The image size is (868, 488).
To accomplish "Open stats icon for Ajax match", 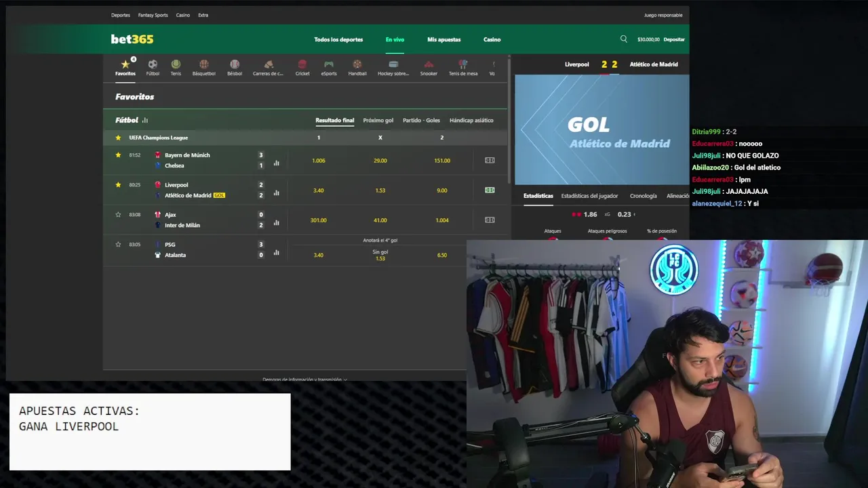I will (x=276, y=222).
